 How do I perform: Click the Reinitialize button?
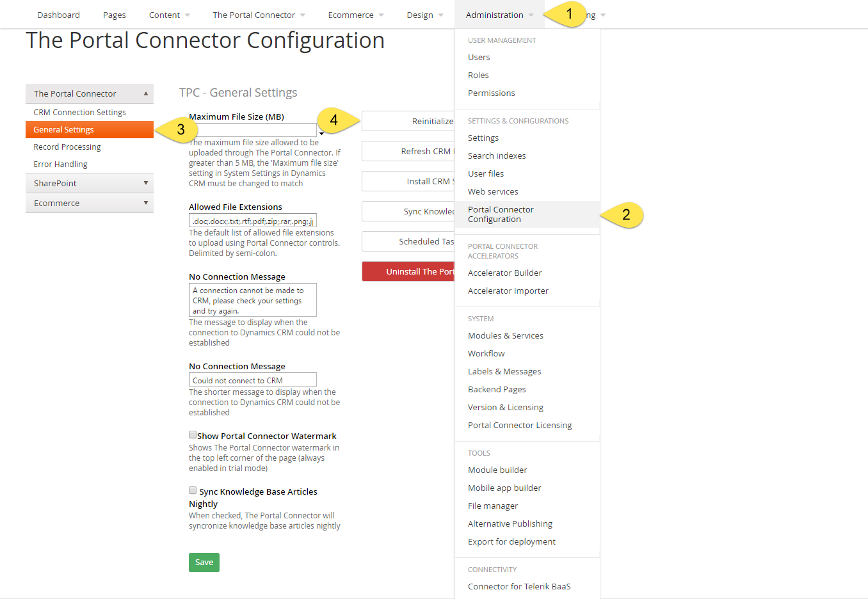tap(408, 121)
